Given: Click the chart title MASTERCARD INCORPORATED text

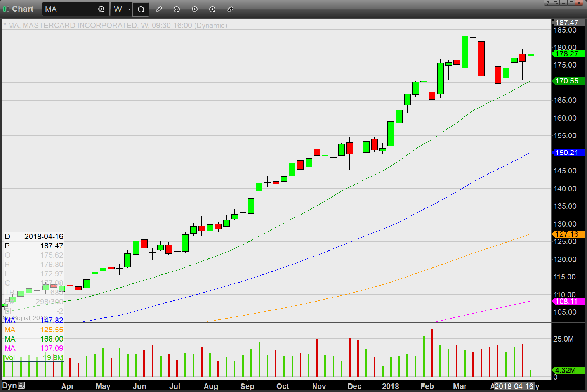Looking at the screenshot, I should coord(80,25).
